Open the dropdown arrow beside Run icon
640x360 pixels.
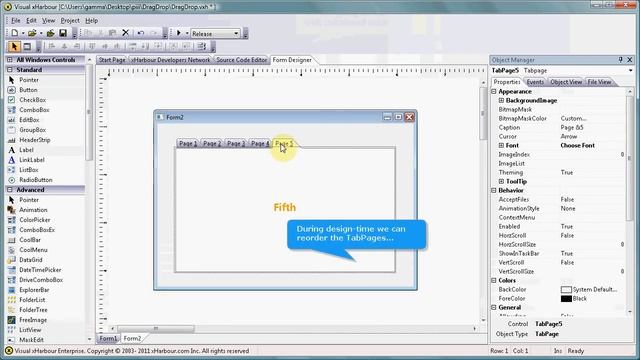point(187,33)
